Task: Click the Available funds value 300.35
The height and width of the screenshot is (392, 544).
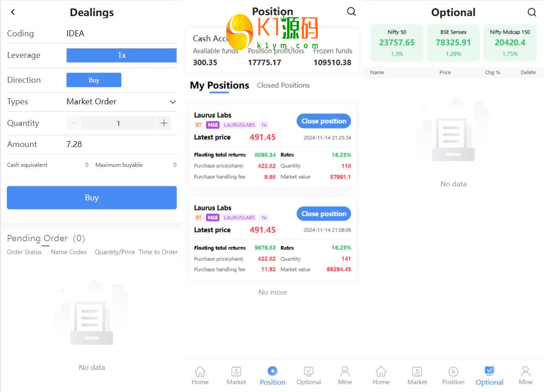Action: [205, 62]
